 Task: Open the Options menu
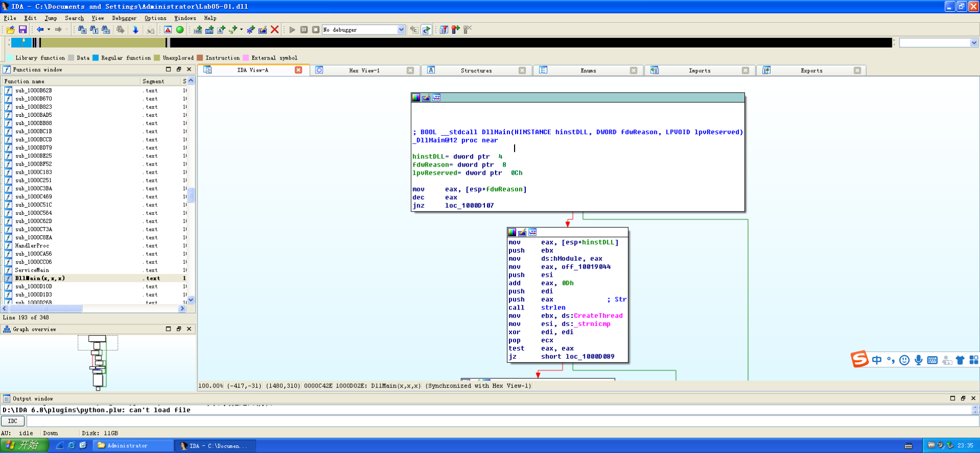pos(155,18)
